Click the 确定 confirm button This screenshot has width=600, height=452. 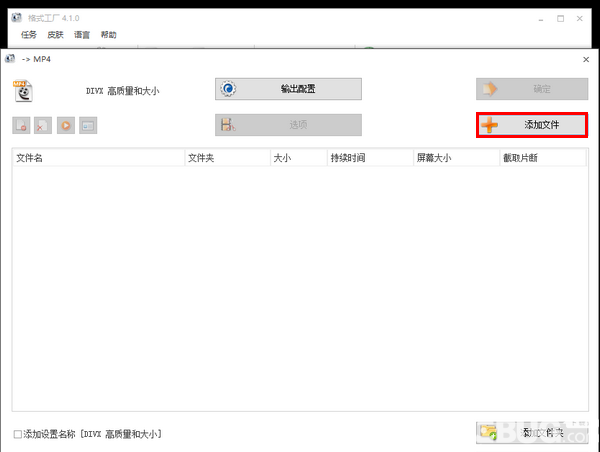[532, 89]
